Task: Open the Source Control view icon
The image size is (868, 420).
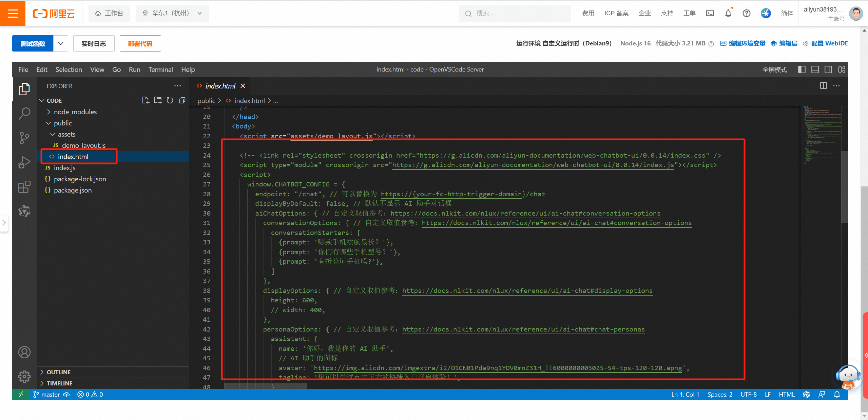Action: (x=24, y=138)
